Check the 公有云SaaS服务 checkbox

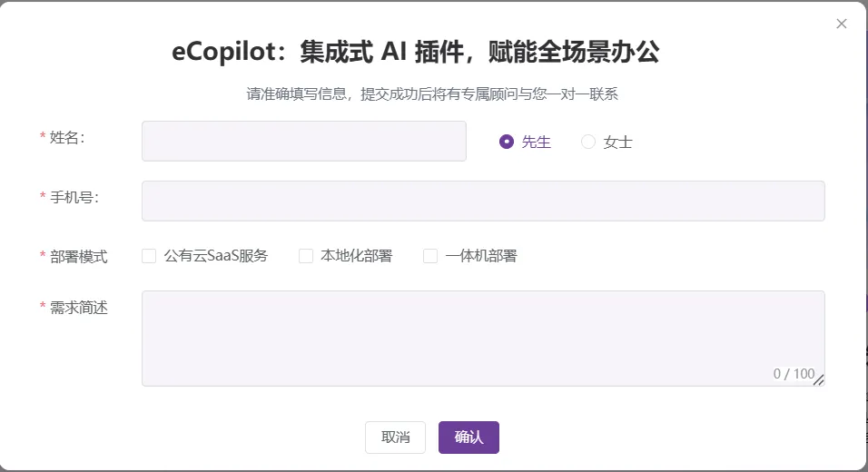149,256
